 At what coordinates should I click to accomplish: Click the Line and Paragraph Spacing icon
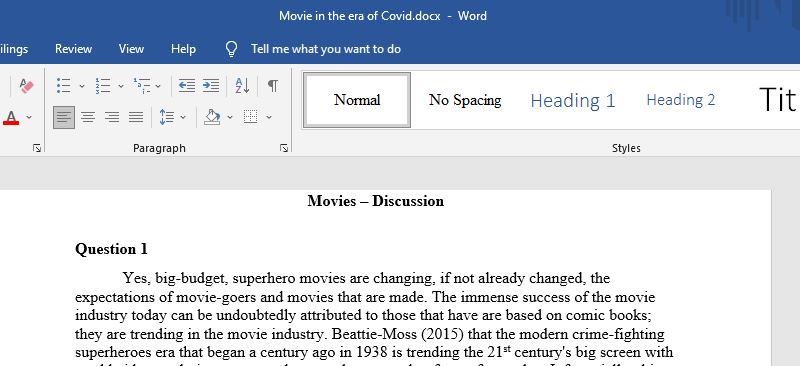pyautogui.click(x=166, y=117)
